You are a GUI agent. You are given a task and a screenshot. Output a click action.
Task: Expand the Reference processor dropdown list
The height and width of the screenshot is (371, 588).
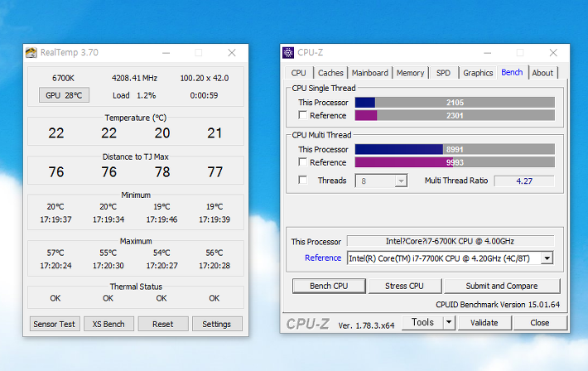click(x=547, y=258)
